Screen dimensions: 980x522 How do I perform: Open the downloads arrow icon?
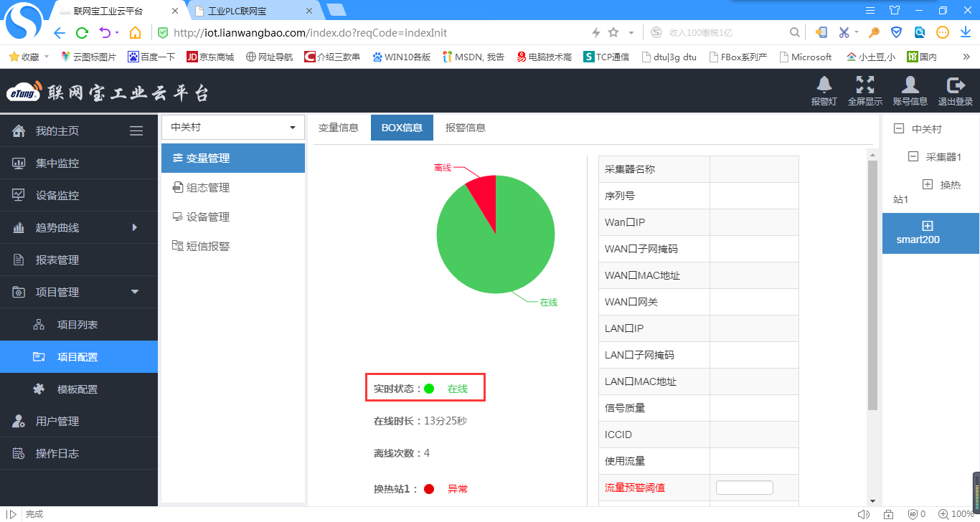[965, 32]
